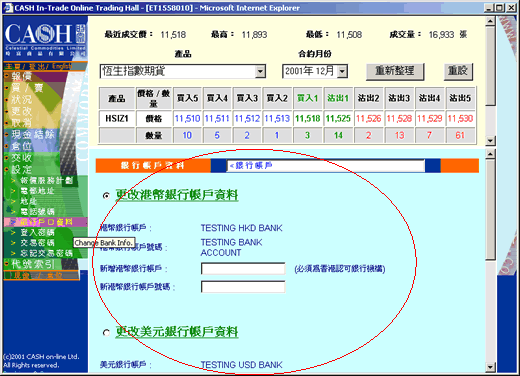This screenshot has height=376, width=520.
Task: Click the English language link
Action: click(62, 66)
